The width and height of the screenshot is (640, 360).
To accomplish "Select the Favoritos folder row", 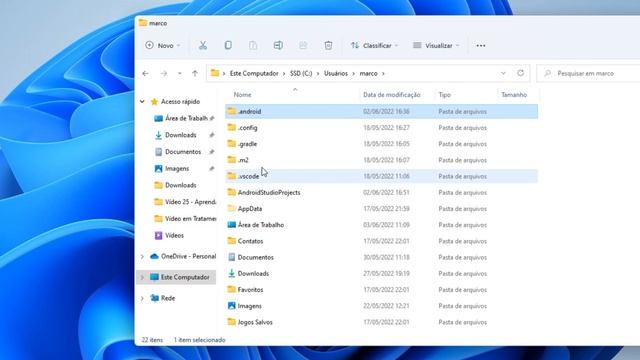I will click(x=382, y=290).
